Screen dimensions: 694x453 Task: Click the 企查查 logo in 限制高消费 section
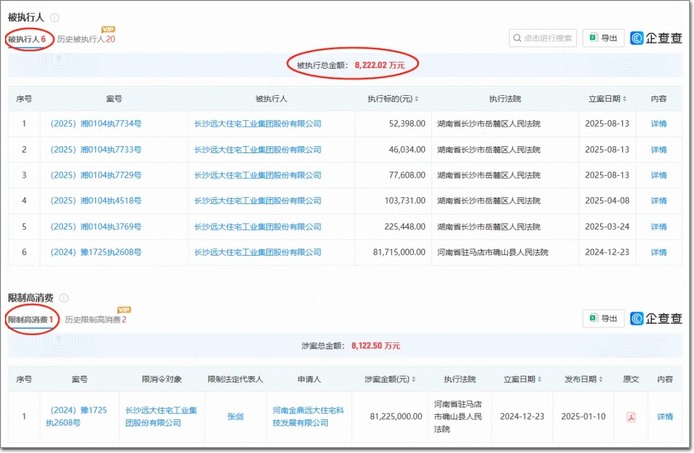click(x=656, y=319)
